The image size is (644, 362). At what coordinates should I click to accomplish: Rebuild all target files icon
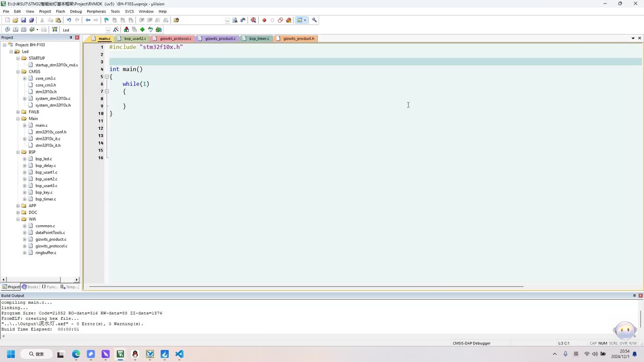pyautogui.click(x=23, y=30)
